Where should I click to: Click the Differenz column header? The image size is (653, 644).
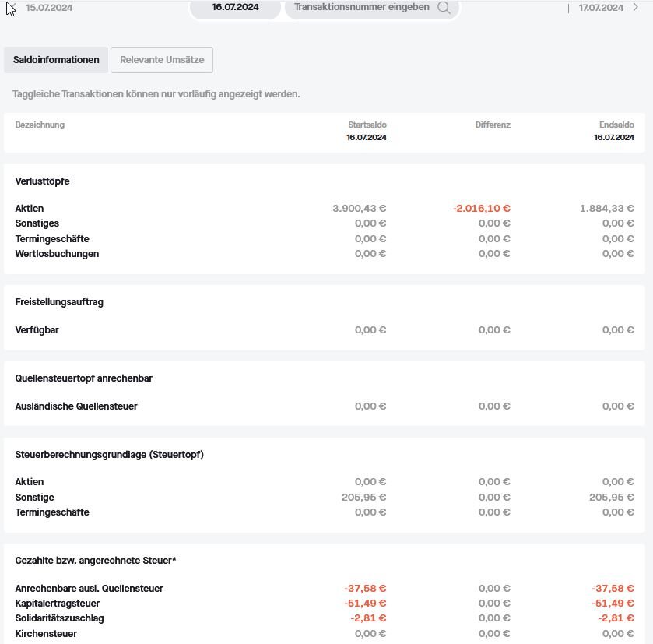[x=493, y=125]
